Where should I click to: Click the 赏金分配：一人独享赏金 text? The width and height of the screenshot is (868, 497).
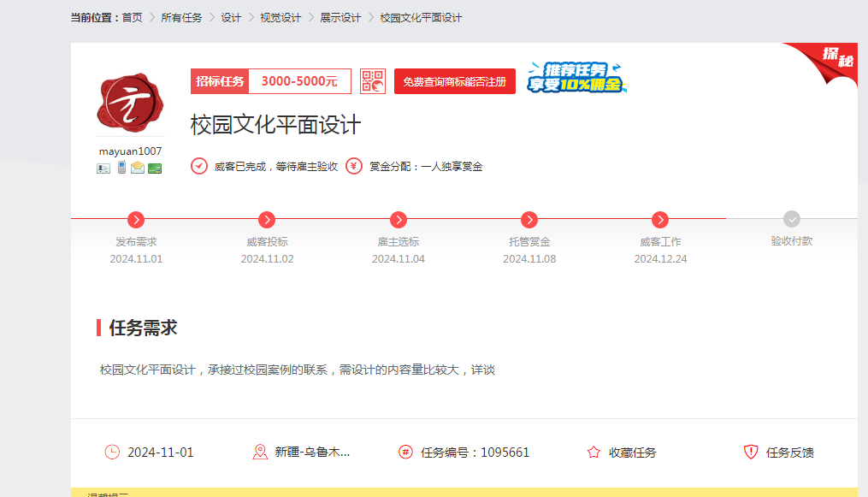coord(426,167)
